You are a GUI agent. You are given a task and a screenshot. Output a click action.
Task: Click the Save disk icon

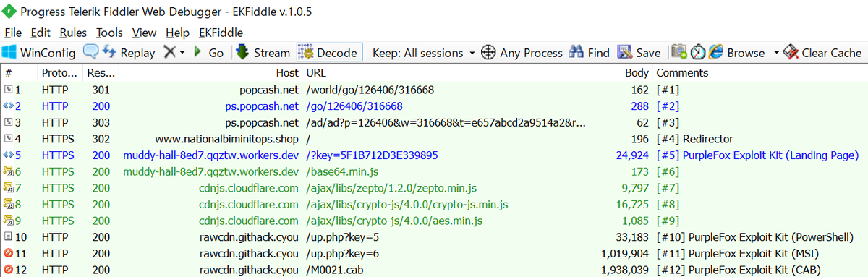[x=625, y=53]
